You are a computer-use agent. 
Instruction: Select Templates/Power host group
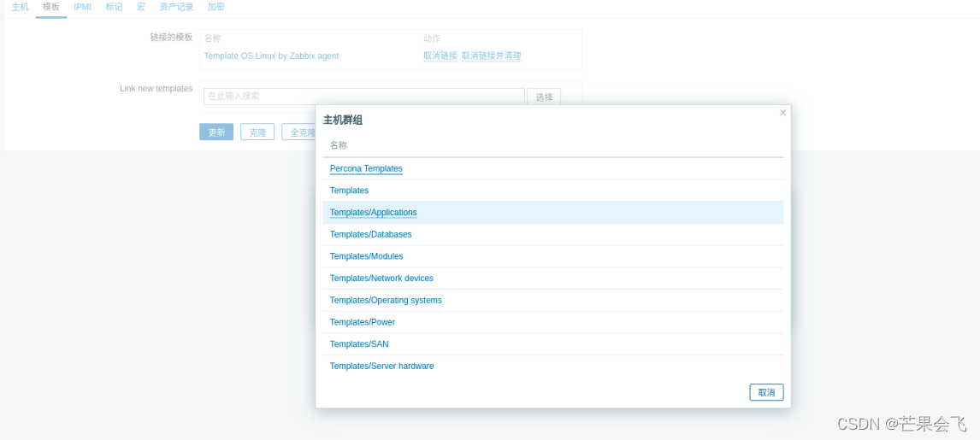[363, 322]
